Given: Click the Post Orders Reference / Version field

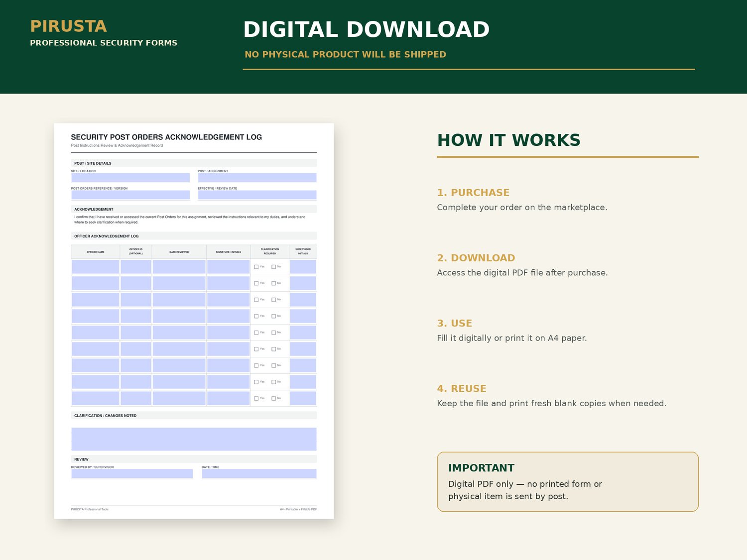Looking at the screenshot, I should click(130, 195).
